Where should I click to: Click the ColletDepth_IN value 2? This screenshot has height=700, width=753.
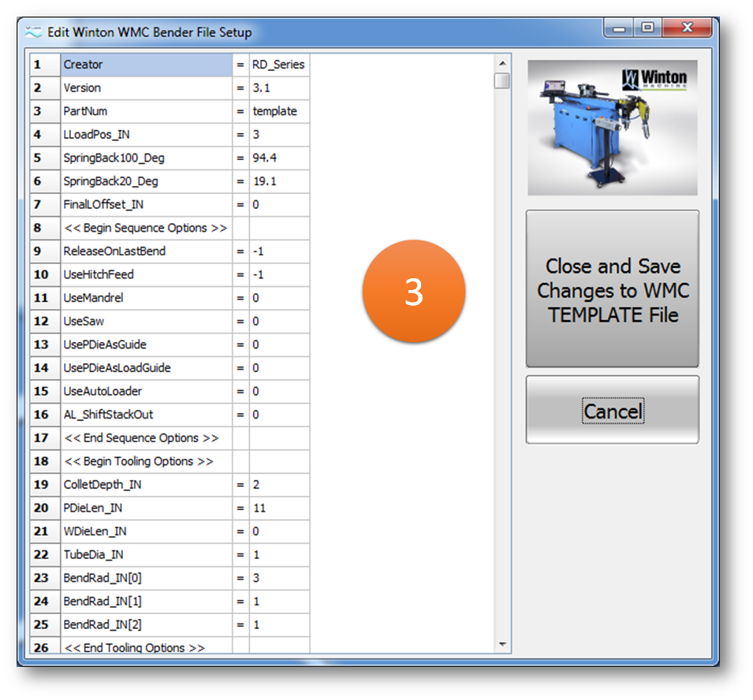[279, 485]
